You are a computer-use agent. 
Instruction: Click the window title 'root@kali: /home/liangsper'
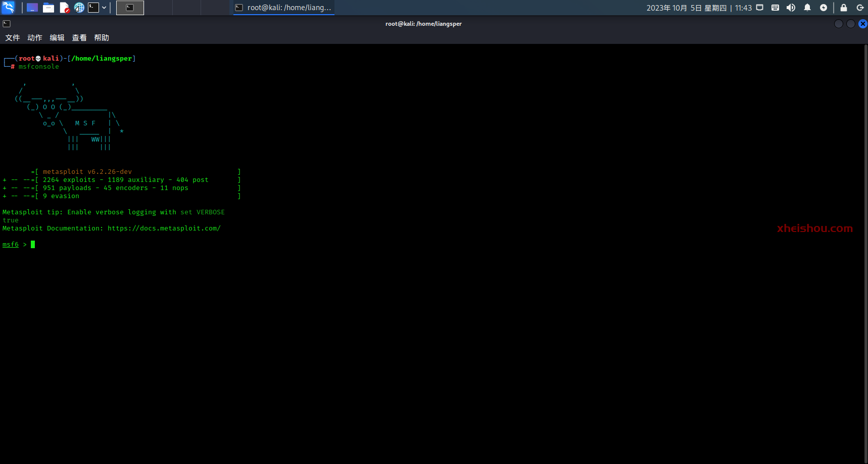pyautogui.click(x=423, y=24)
